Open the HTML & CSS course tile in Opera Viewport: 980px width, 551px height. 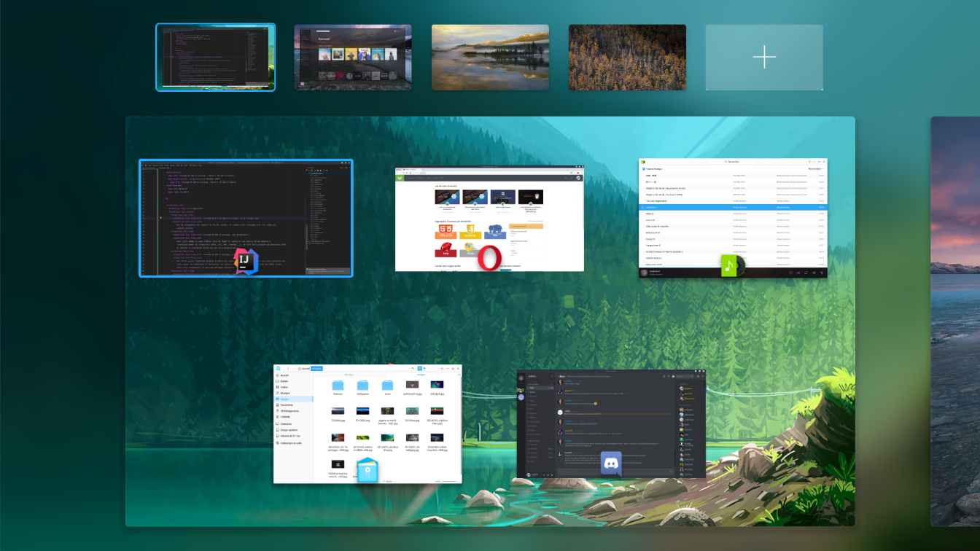pos(446,232)
